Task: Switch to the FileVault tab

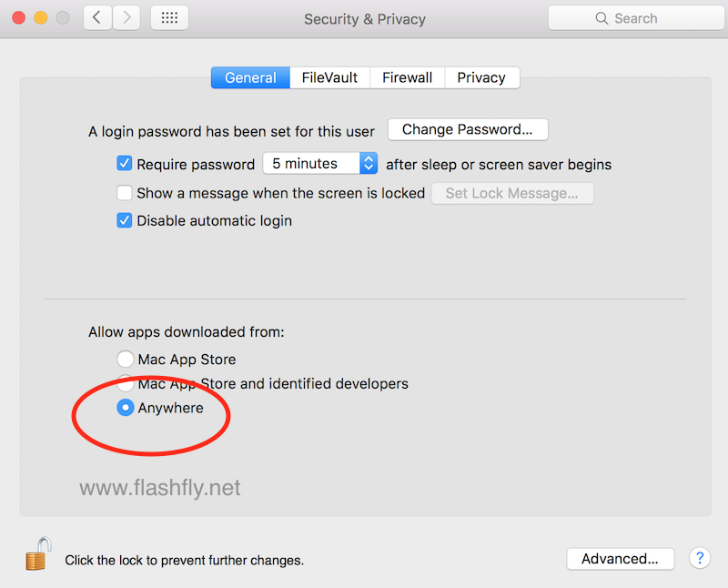Action: [329, 77]
